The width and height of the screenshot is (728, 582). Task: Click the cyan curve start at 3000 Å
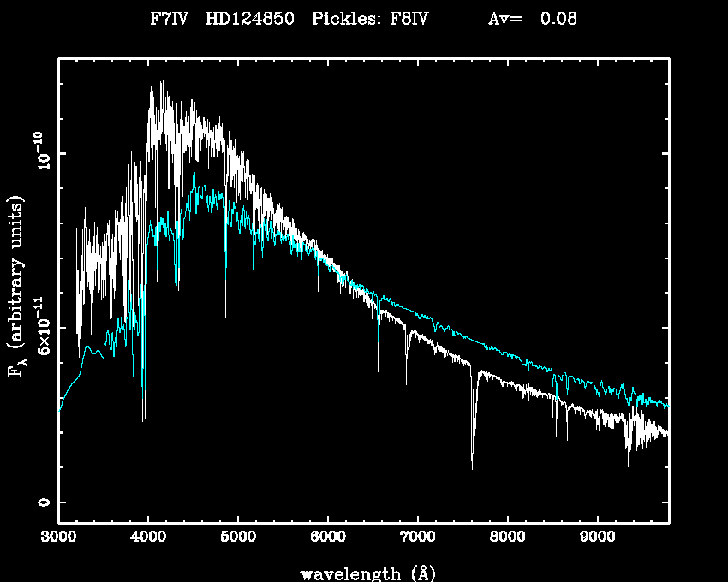pos(59,412)
